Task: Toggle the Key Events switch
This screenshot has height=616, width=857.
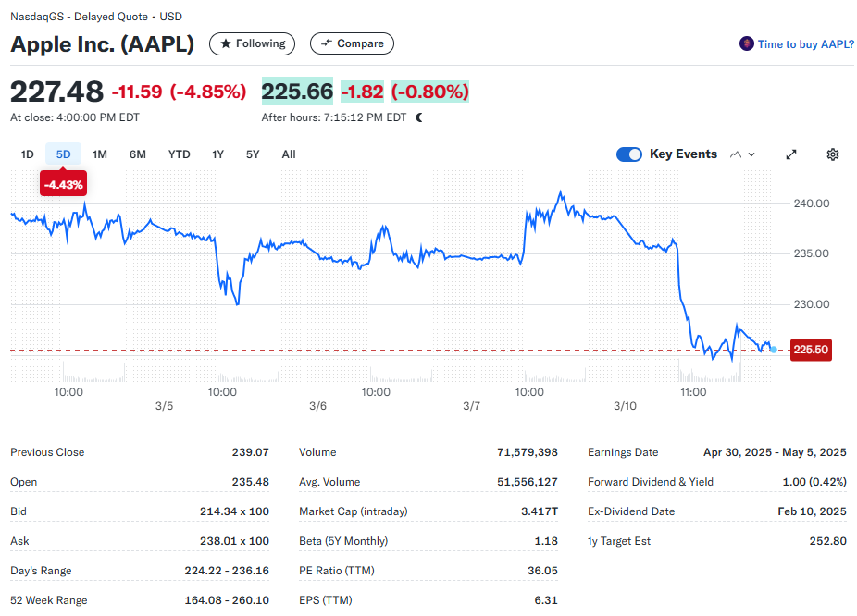Action: point(629,154)
